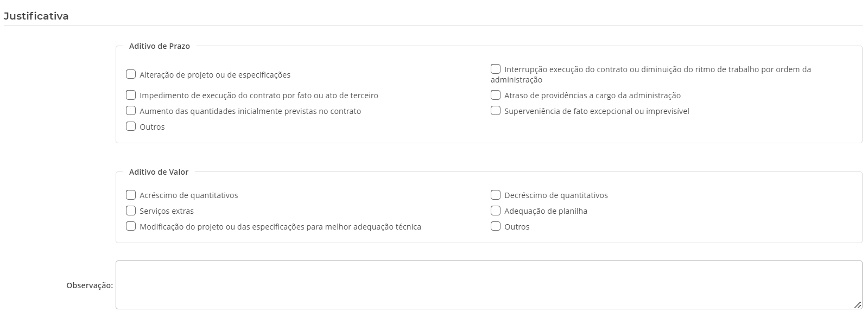Click the 'Aditivo de Prazo' group legend
868x318 pixels.
point(160,46)
